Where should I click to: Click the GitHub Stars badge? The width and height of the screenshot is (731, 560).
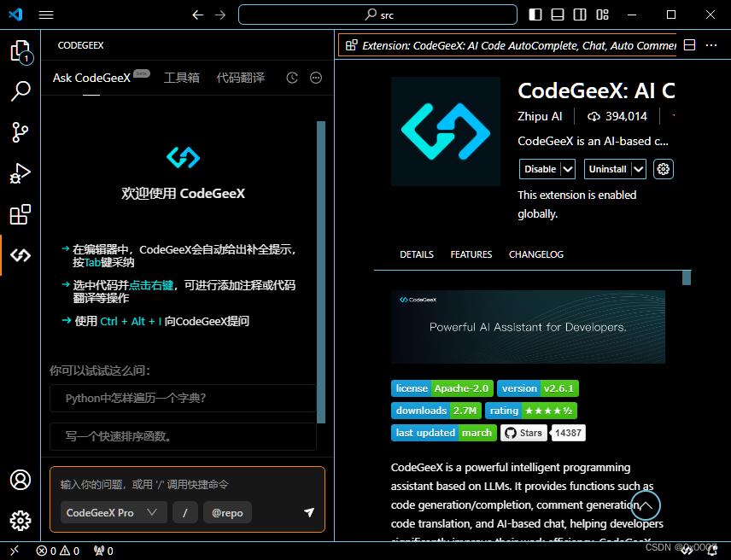[523, 433]
